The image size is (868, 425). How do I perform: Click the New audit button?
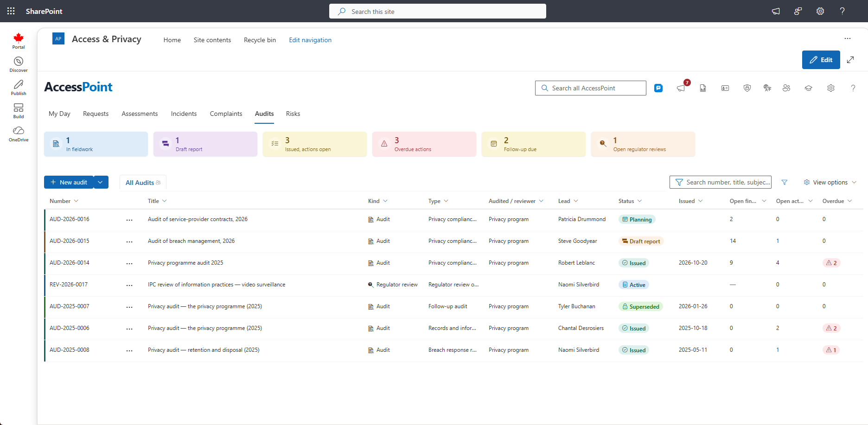coord(69,182)
